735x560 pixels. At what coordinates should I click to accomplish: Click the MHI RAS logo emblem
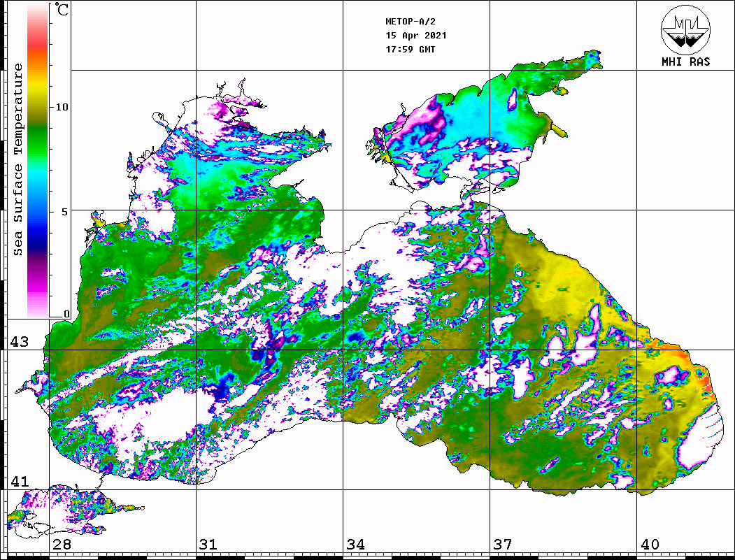click(x=685, y=29)
